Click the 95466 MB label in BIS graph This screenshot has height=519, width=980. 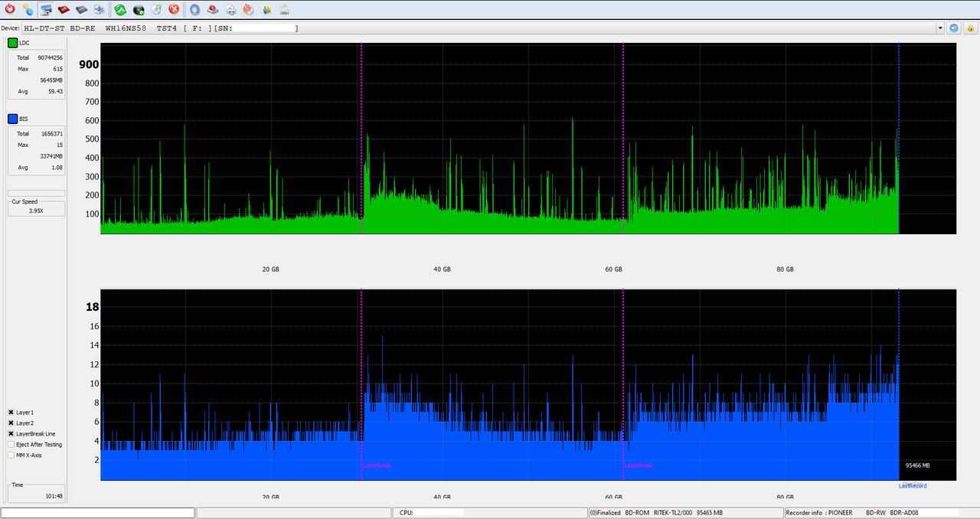[917, 465]
